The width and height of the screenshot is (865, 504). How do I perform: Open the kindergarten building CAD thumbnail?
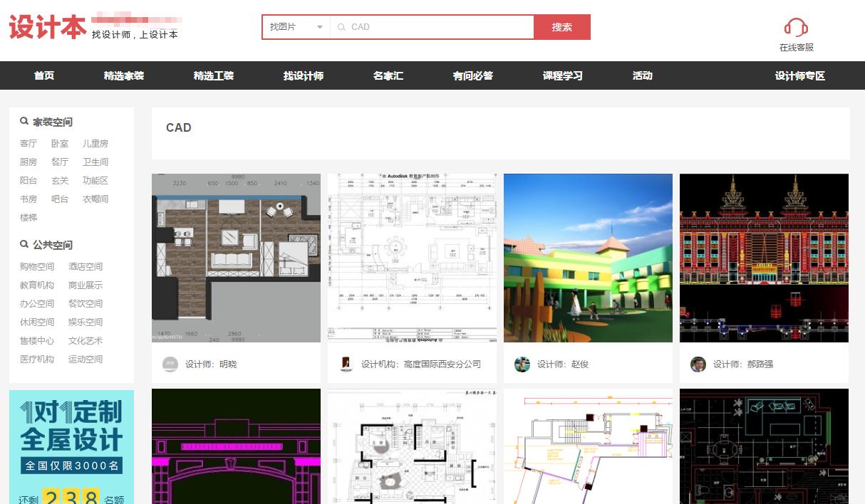tap(587, 258)
